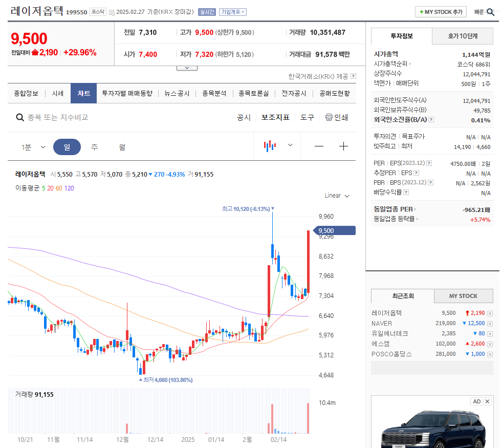The width and height of the screenshot is (502, 448).
Task: Switch to 뉴스·공시 tab
Action: pos(177,94)
